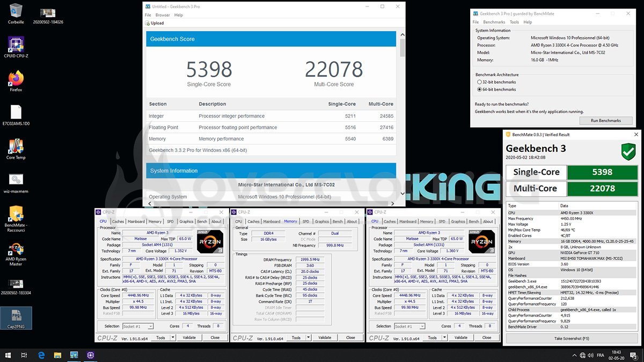Click the Floating Point row in Geekbench
This screenshot has width=644, height=362.
pos(271,128)
